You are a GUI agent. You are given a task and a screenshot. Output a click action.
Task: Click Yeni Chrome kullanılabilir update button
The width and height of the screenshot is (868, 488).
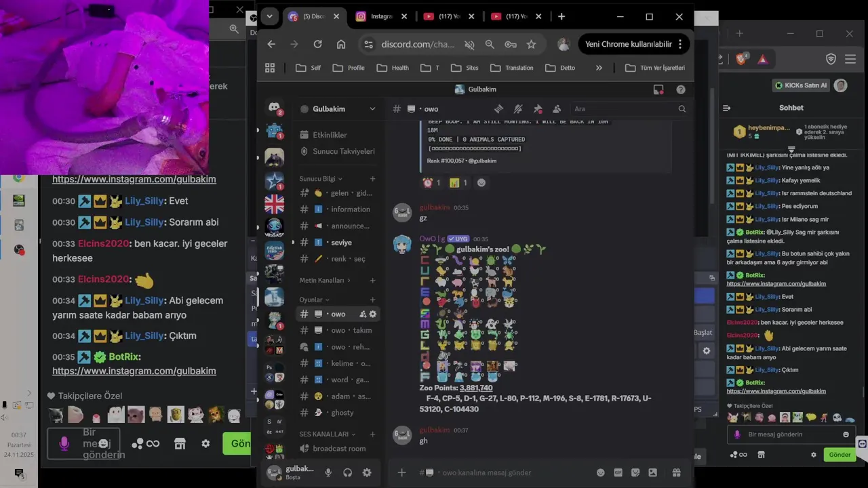(633, 44)
